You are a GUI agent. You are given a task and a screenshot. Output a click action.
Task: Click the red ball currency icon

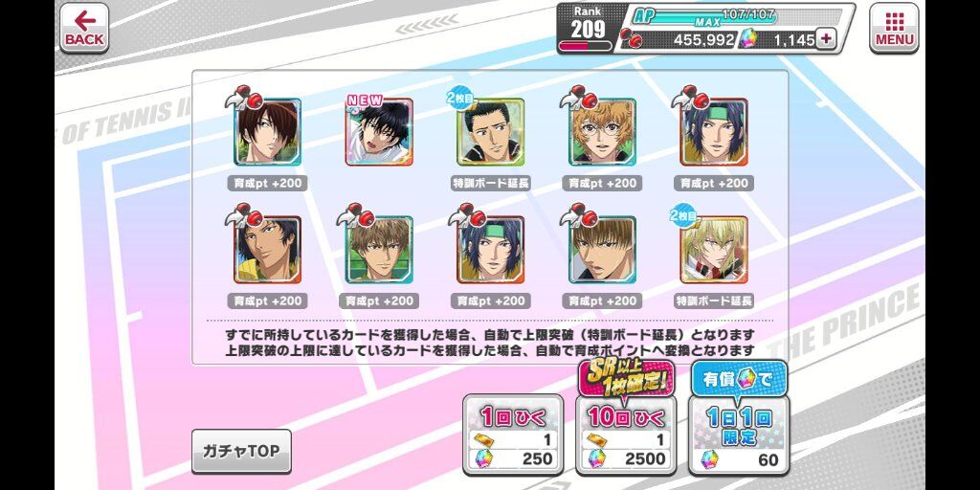pos(631,38)
